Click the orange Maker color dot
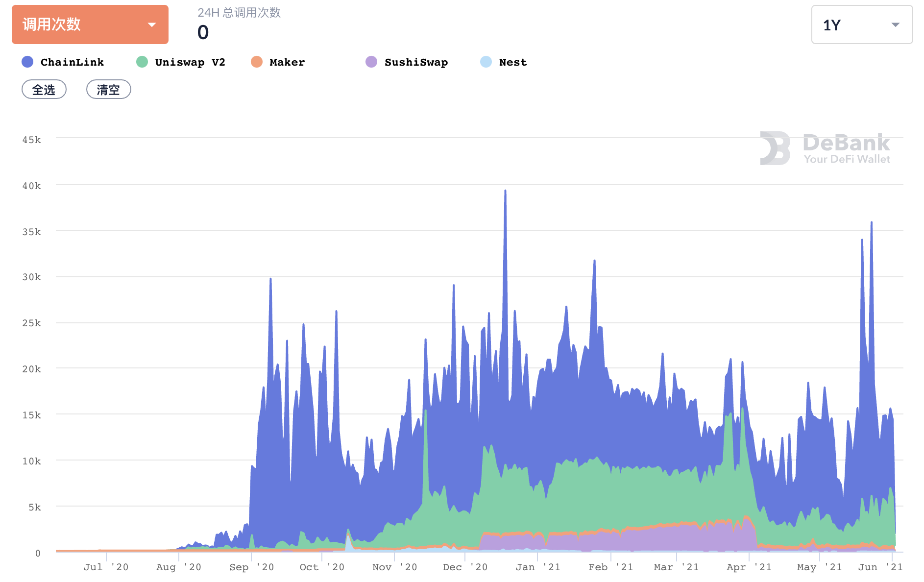The image size is (924, 582). pyautogui.click(x=257, y=62)
